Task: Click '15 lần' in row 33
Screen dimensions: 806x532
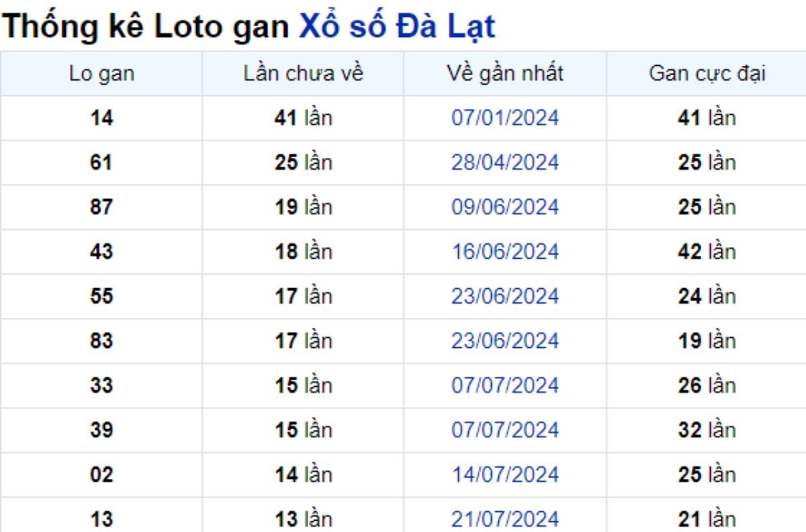Action: [x=303, y=386]
